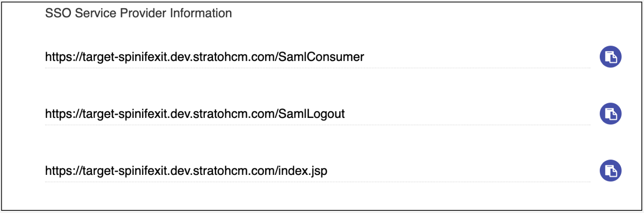
Task: Hit the copy button beside index.jsp
Action: 610,170
